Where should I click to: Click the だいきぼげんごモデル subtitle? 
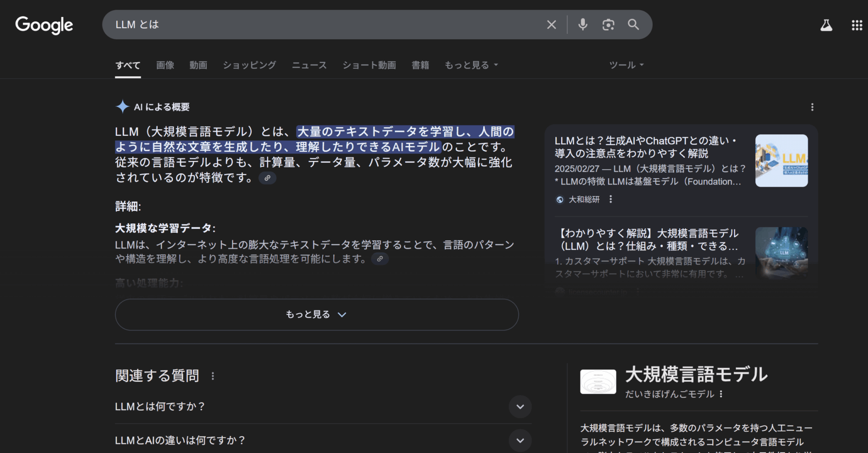(x=670, y=394)
